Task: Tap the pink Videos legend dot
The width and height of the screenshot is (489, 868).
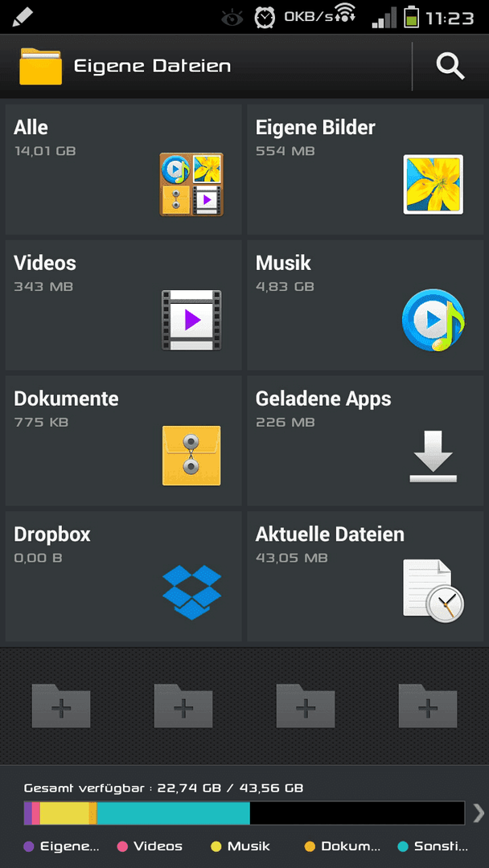Action: pos(122,846)
